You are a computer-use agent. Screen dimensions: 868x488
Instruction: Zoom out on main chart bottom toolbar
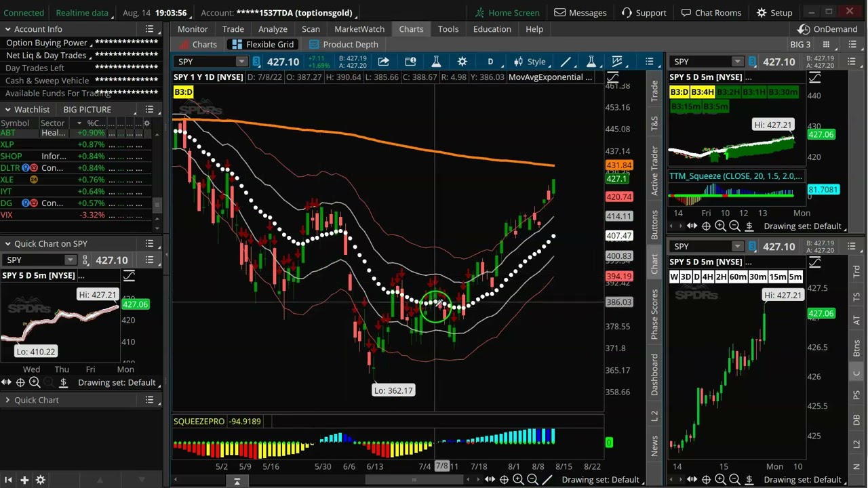tap(532, 480)
